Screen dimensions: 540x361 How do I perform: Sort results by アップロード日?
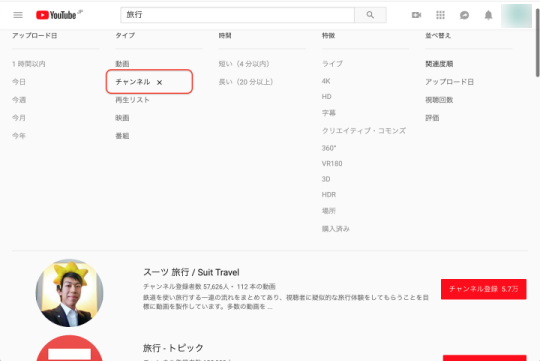coord(449,82)
